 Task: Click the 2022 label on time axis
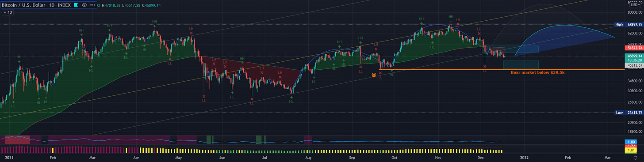[x=524, y=157]
